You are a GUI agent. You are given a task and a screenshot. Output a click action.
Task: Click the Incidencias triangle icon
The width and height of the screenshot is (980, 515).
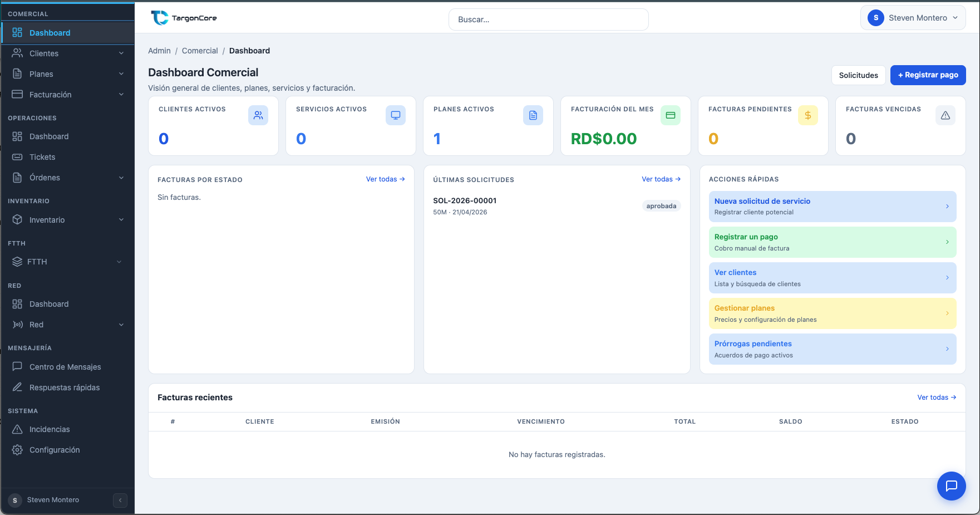[x=17, y=429]
